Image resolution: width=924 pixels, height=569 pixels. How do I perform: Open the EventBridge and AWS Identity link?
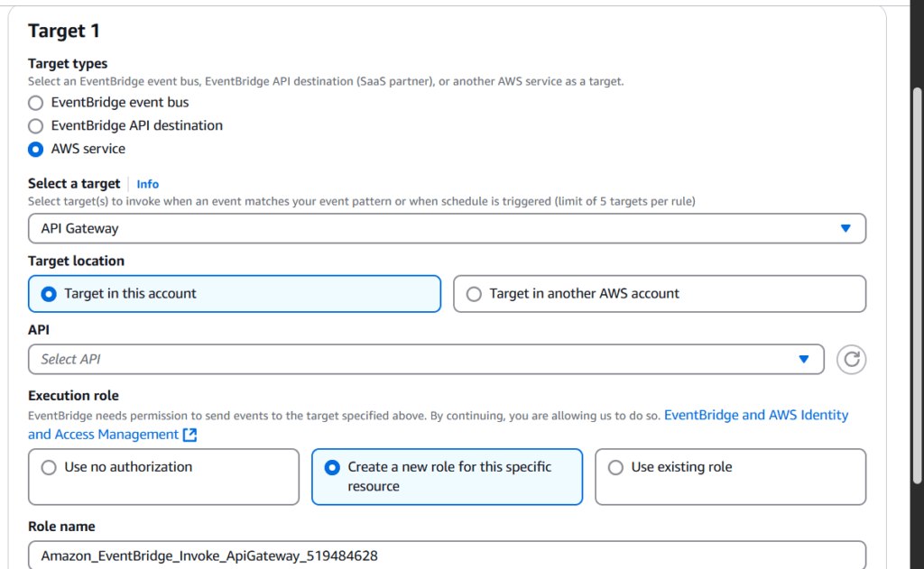[x=756, y=415]
